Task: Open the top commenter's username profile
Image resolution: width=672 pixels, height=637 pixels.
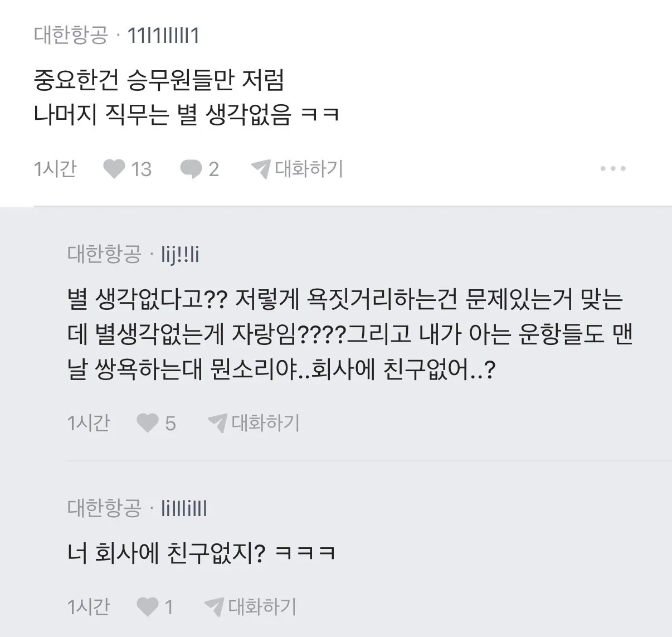Action: click(163, 36)
